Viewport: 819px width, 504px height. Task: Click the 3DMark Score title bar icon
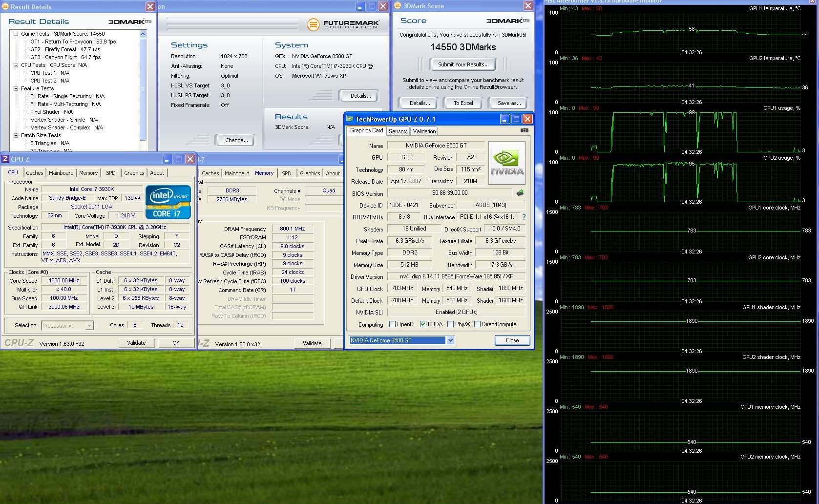click(398, 5)
